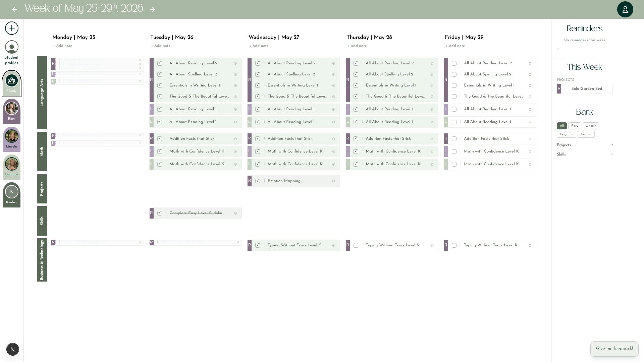644x362 pixels.
Task: Select Leighton's profile photo
Action: click(12, 164)
